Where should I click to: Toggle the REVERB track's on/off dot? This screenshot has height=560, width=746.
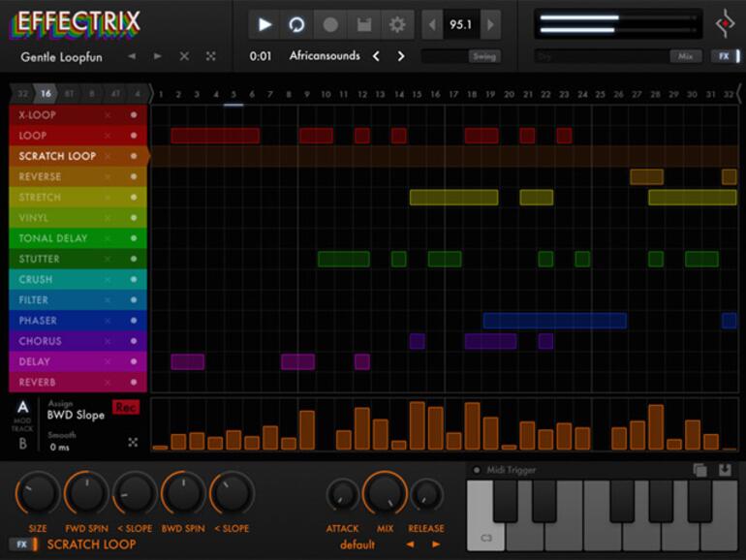coord(134,383)
